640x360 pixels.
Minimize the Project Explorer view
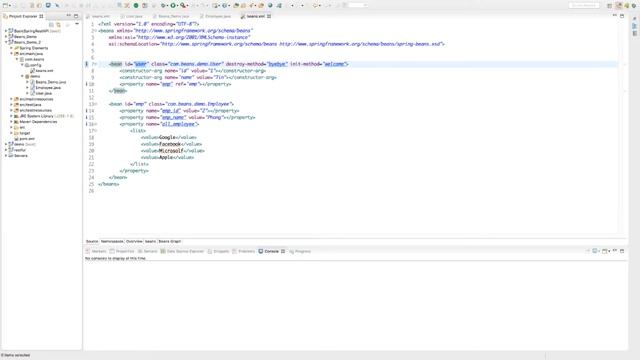coord(69,16)
